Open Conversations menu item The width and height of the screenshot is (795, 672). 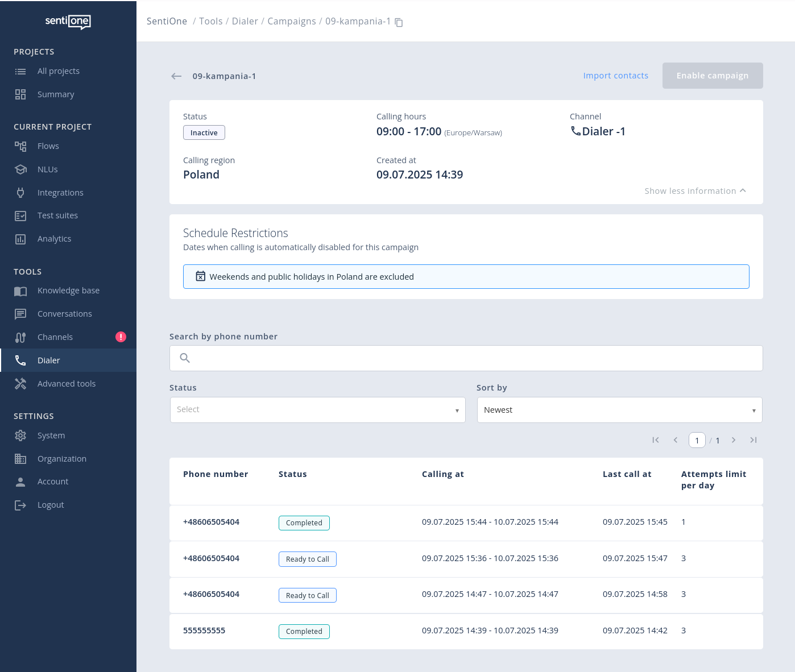click(64, 314)
